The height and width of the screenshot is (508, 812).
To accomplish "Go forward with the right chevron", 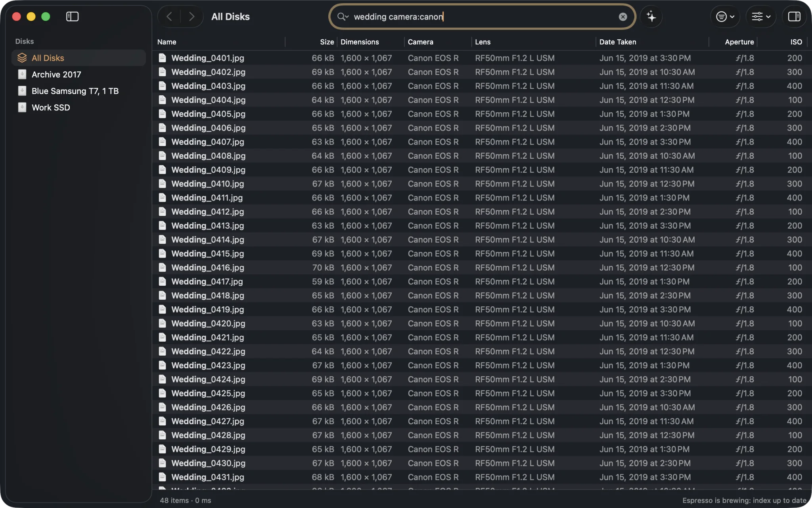I will [x=192, y=17].
